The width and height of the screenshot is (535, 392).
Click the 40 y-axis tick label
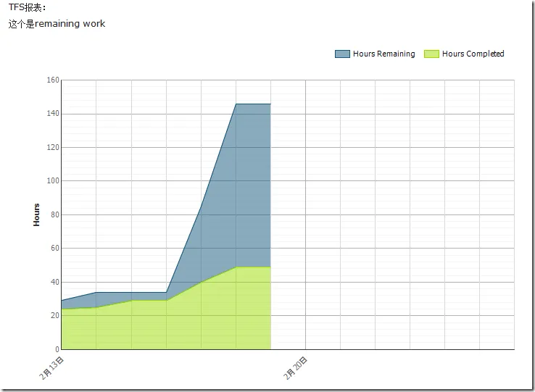click(x=55, y=282)
